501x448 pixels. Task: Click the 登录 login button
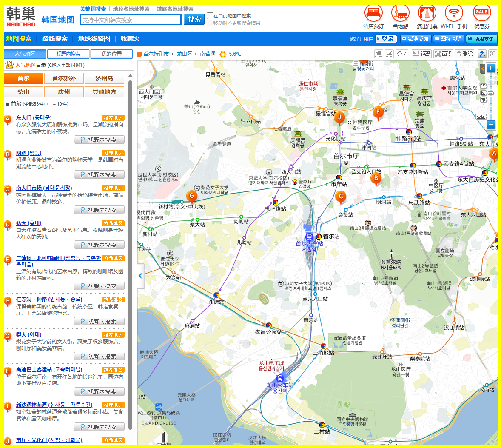386,39
